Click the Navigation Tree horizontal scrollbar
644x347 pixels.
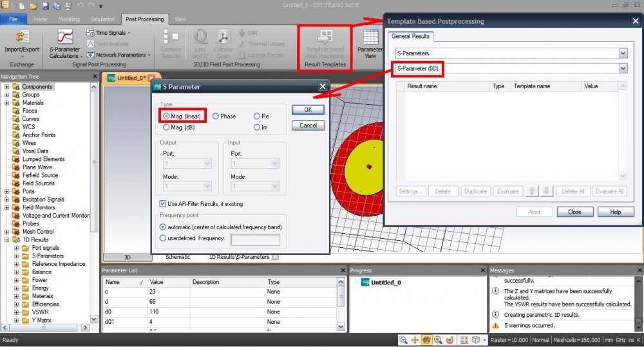(45, 328)
